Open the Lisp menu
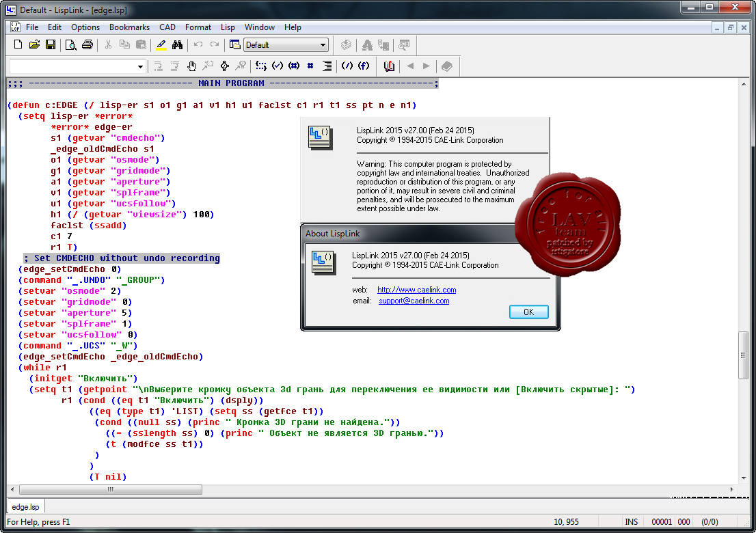756x533 pixels. tap(228, 27)
